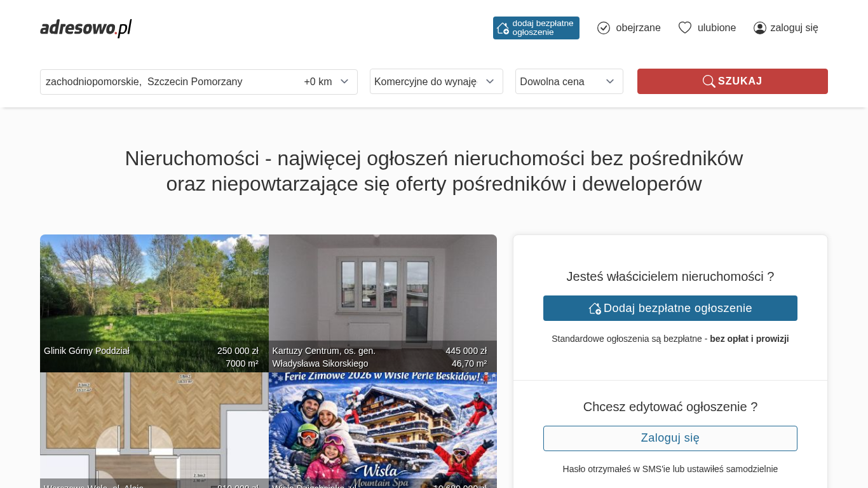This screenshot has height=488, width=868.
Task: Click the house-plus icon in header button
Action: tap(503, 28)
